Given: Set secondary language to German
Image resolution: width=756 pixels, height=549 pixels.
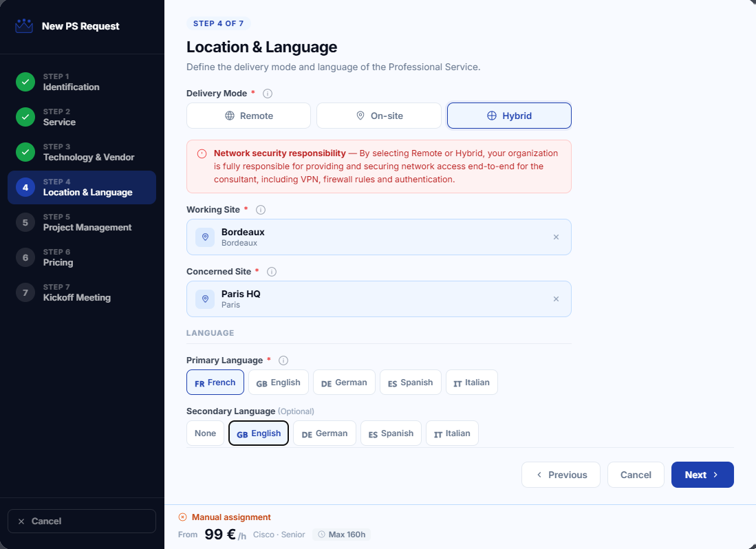Looking at the screenshot, I should click(x=325, y=433).
